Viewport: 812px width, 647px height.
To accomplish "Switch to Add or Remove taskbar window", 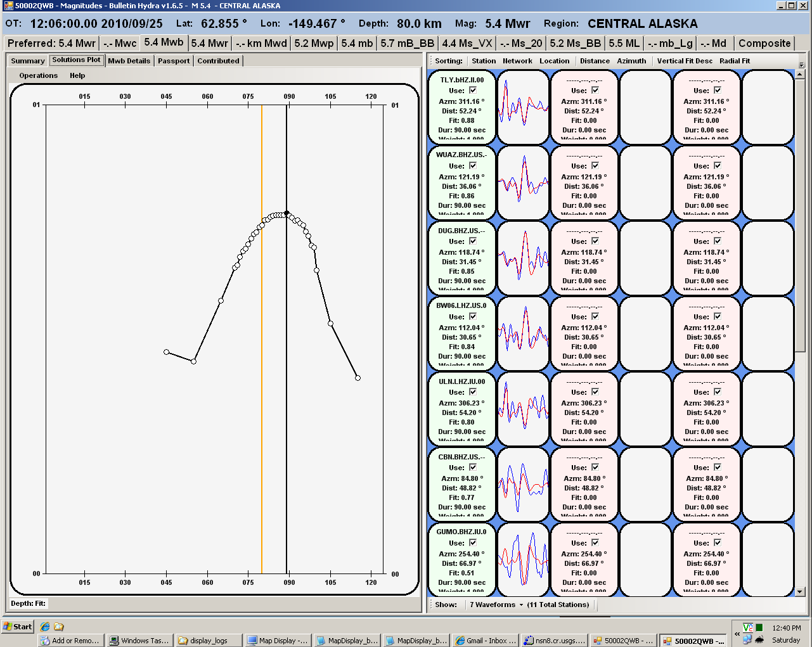I will [70, 641].
